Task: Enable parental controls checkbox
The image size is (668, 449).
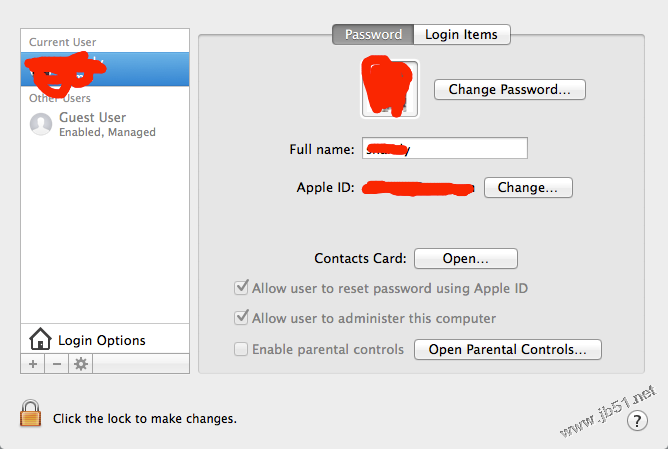Action: (241, 349)
